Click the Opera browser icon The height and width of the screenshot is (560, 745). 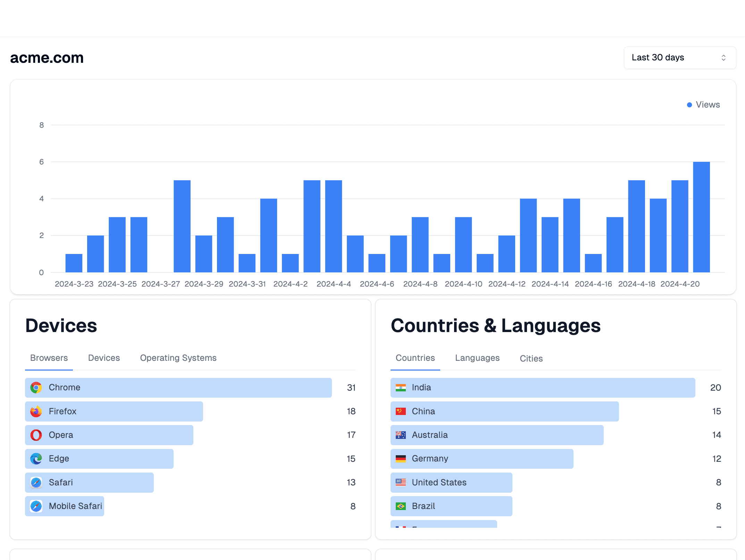tap(36, 435)
